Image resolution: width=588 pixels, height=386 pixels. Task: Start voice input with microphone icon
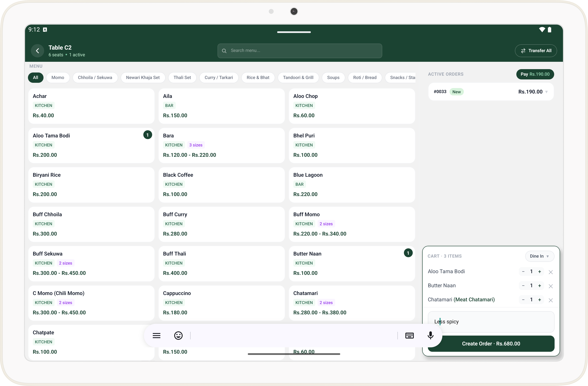pyautogui.click(x=430, y=335)
